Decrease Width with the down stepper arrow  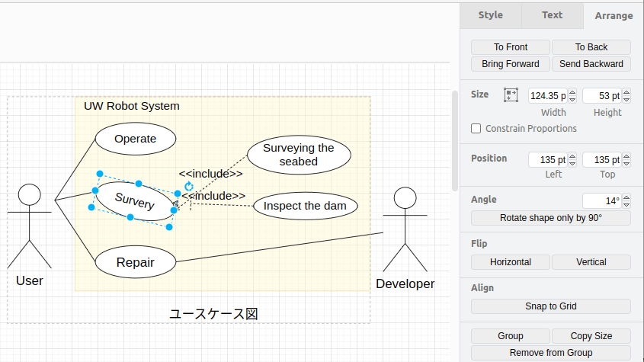click(x=572, y=99)
